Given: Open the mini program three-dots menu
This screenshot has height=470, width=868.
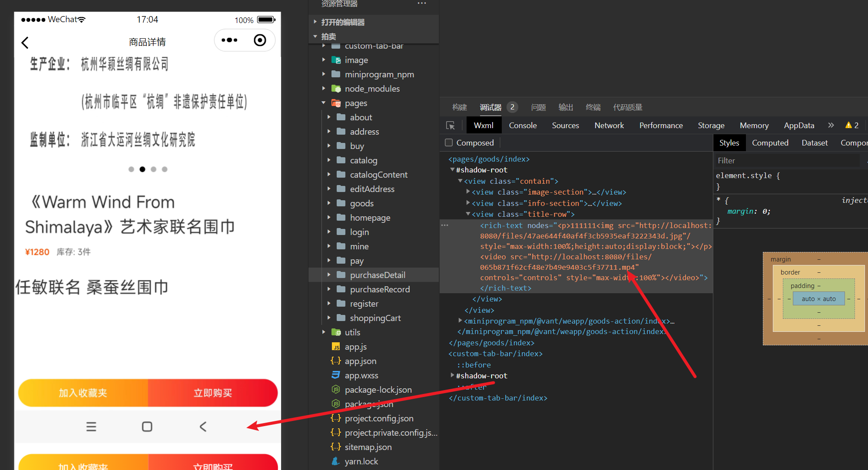Looking at the screenshot, I should [229, 40].
